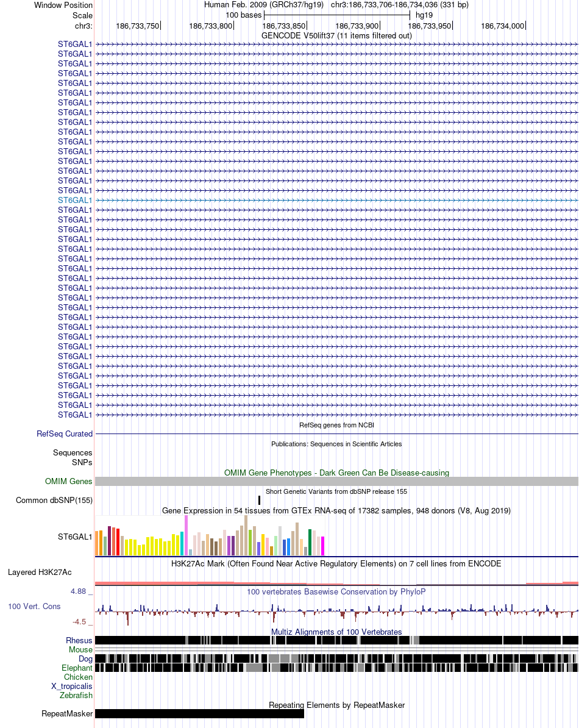Click the OMIM Gene Phenotypes track title

pos(337,473)
